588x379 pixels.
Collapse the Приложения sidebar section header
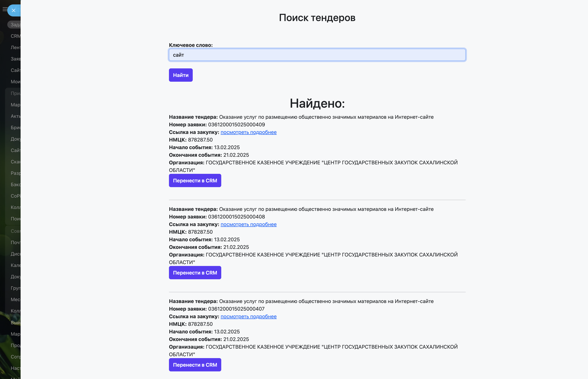[x=15, y=93]
